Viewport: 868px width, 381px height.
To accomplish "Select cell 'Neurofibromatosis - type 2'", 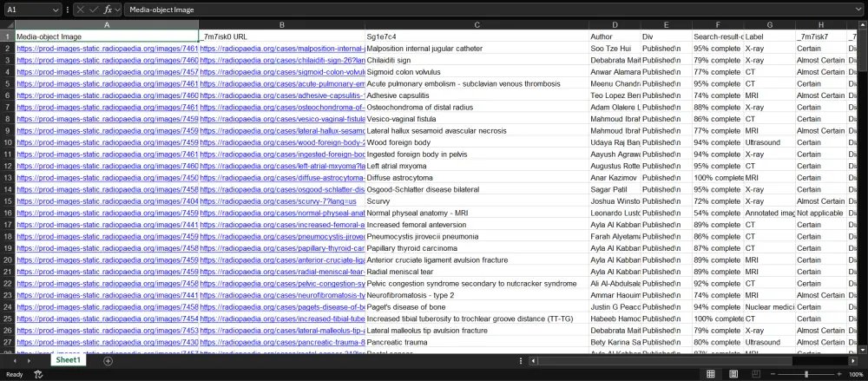I will click(477, 295).
